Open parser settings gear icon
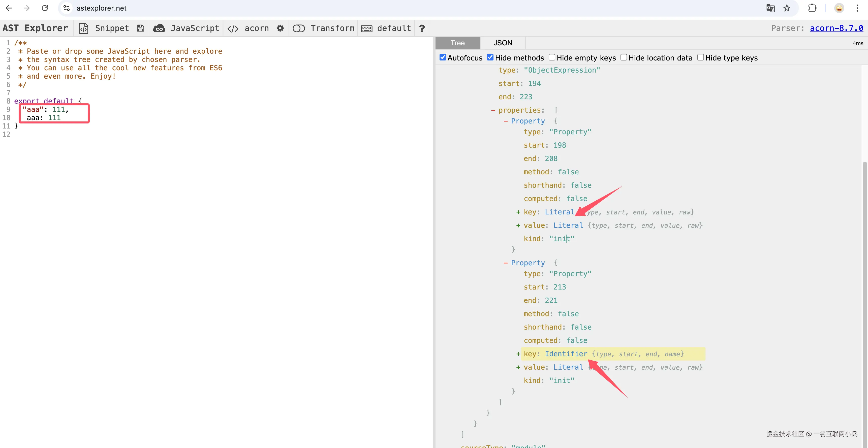 point(280,28)
